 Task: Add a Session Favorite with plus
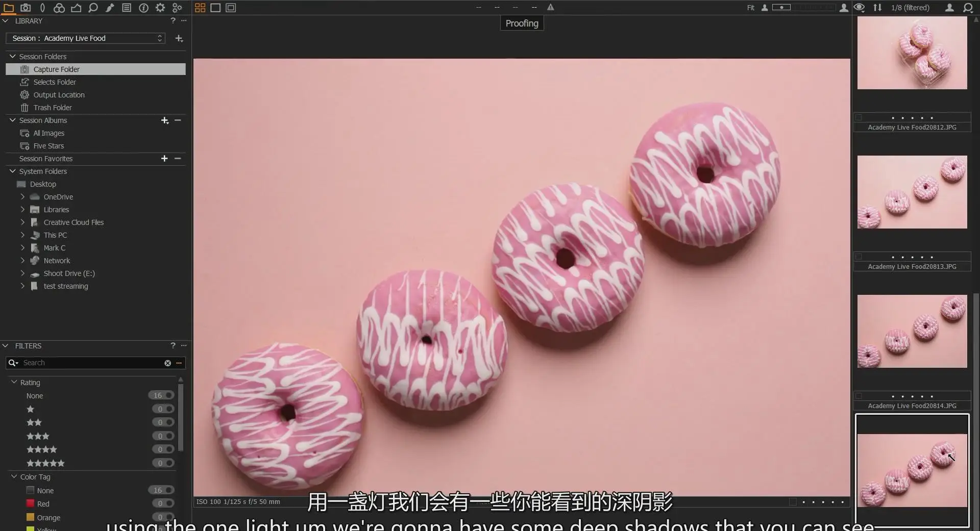click(164, 159)
